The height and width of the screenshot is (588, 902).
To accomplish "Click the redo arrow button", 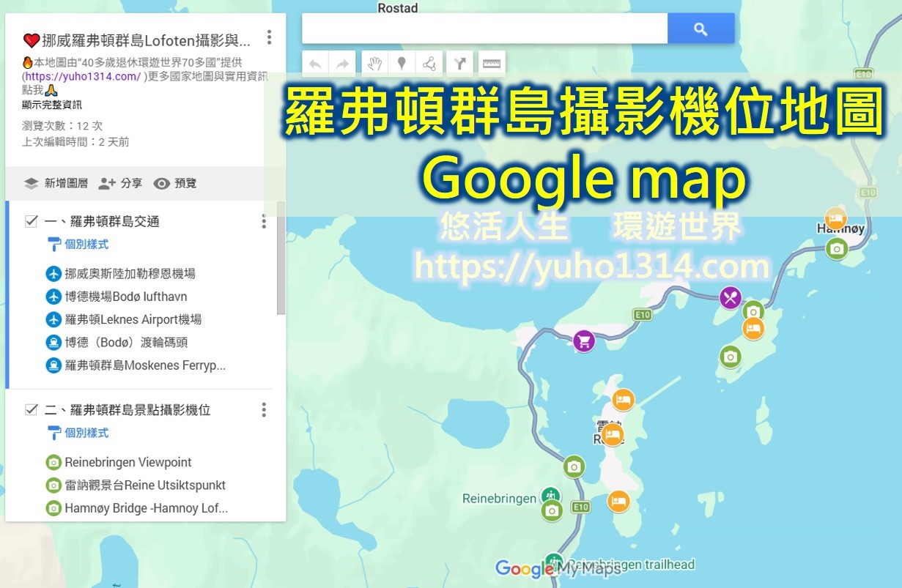I will (x=342, y=64).
